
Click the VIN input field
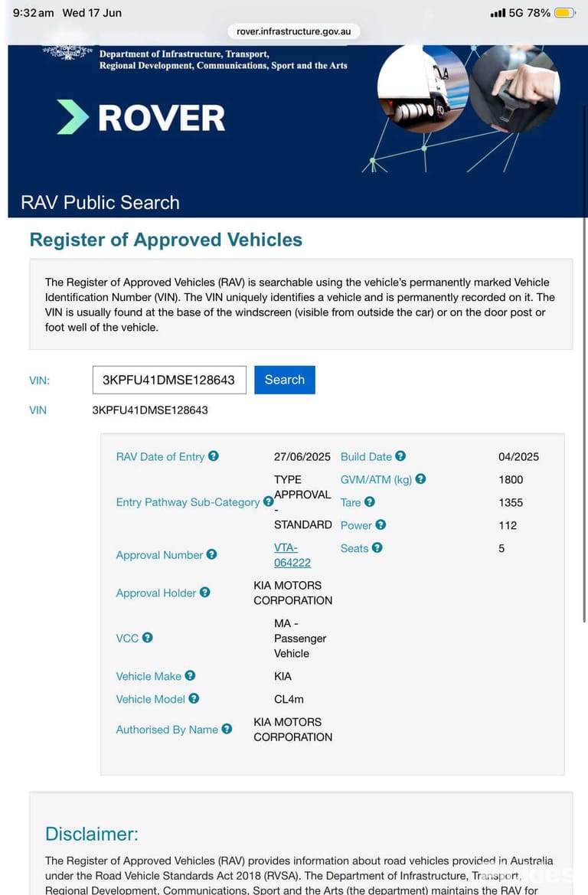tap(169, 380)
